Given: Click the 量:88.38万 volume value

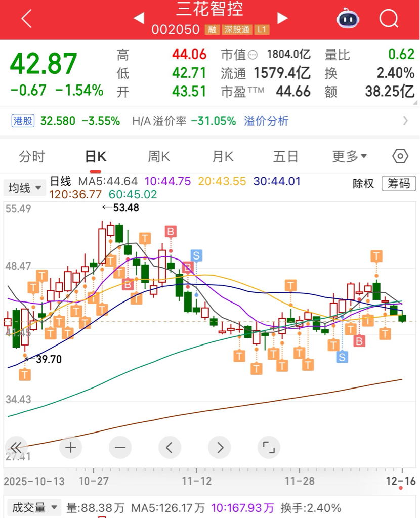Looking at the screenshot, I should coord(96,508).
